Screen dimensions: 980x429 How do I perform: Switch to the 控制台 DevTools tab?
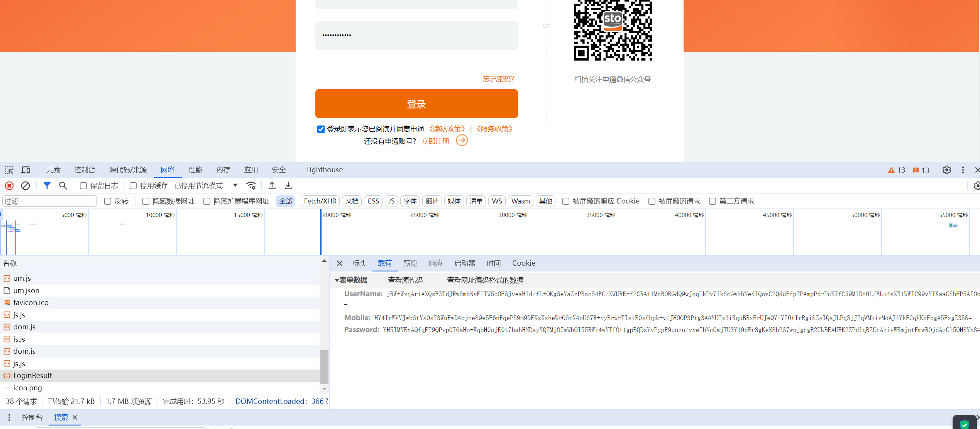[85, 170]
